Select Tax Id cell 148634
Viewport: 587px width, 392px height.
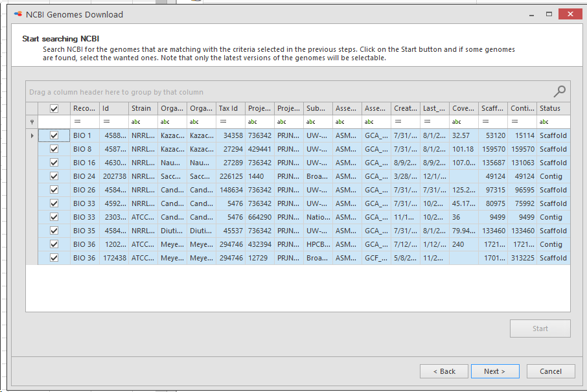click(x=231, y=190)
